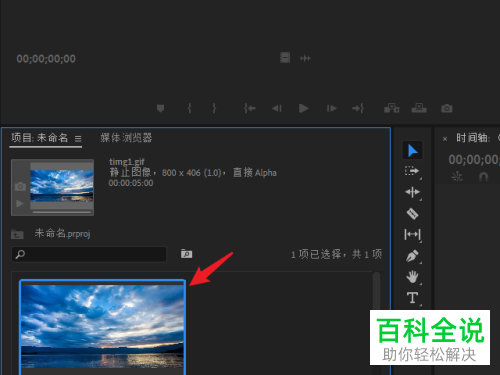Viewport: 500px width, 375px height.
Task: Click Drag Audio Only waveform icon
Action: tap(305, 58)
